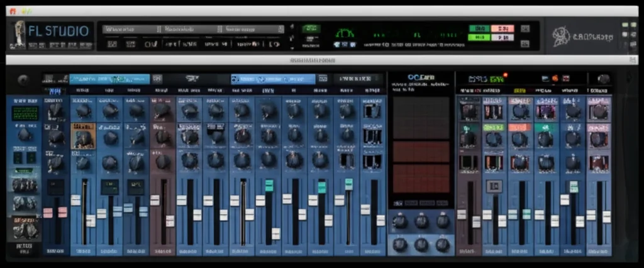Click the bottom thumbnail with orange label in sidebar

tap(26, 228)
